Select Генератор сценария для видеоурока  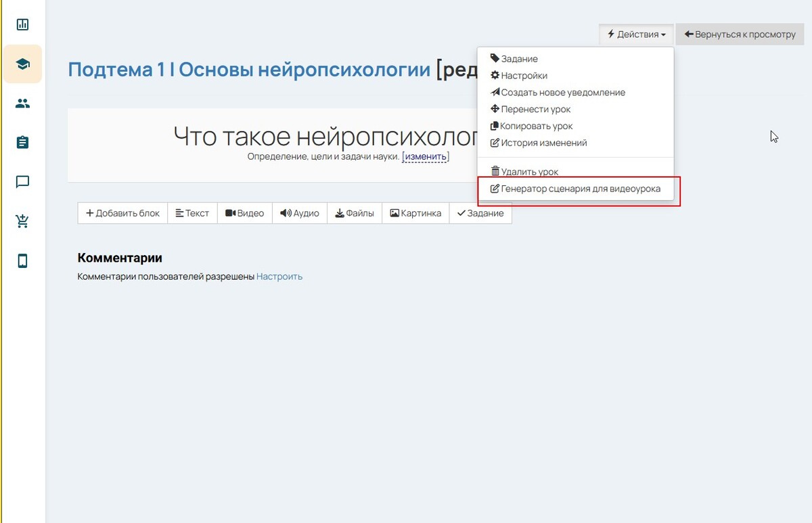pyautogui.click(x=580, y=189)
